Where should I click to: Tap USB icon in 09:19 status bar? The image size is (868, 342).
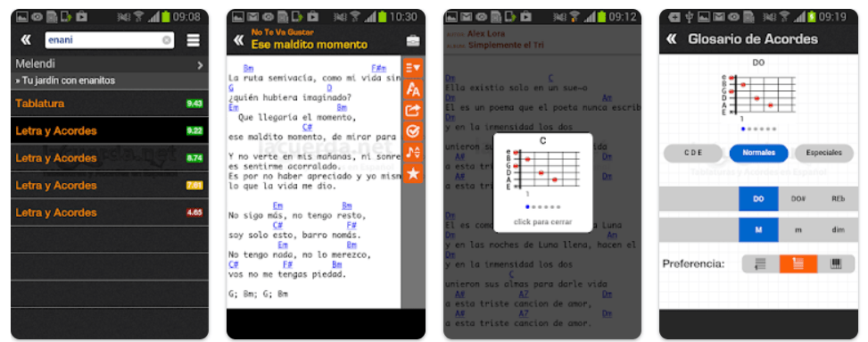click(689, 17)
